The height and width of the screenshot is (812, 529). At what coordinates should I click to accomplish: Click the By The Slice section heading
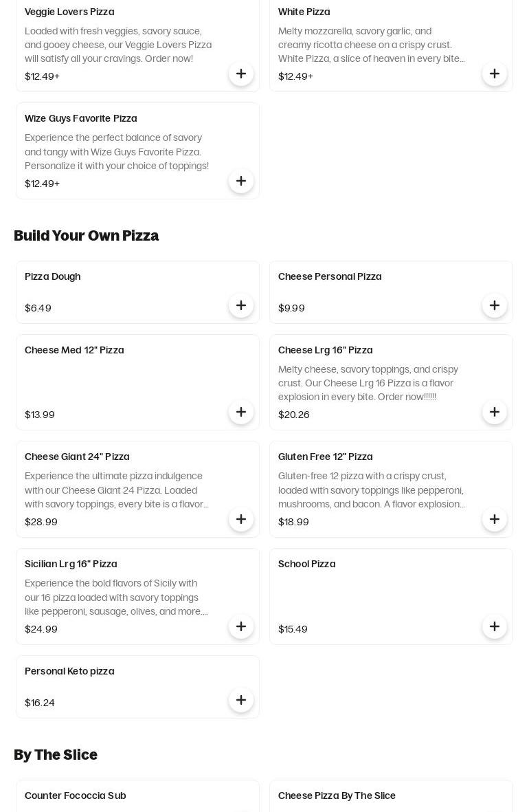coord(56,755)
